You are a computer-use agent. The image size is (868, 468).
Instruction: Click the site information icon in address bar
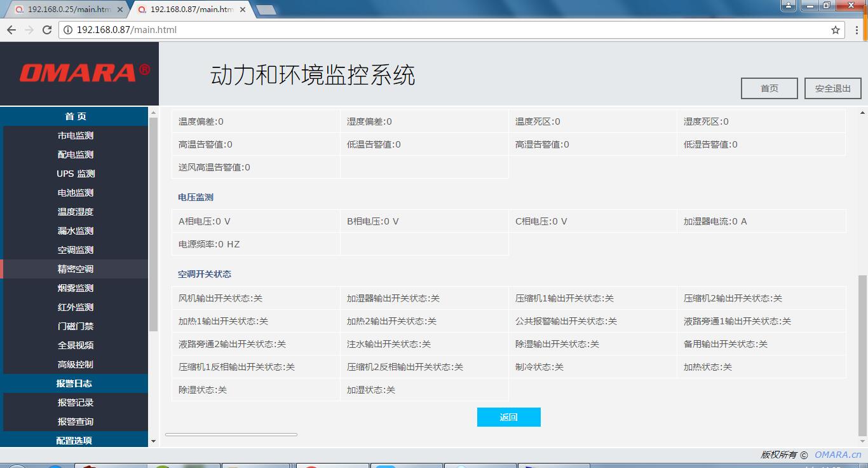(68, 29)
